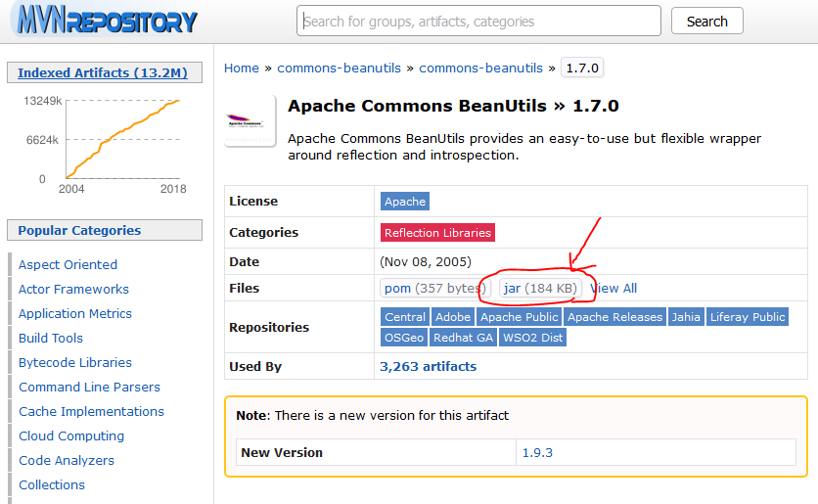Select the Redhat GA repository tag
Image resolution: width=818 pixels, height=504 pixels.
(x=463, y=338)
